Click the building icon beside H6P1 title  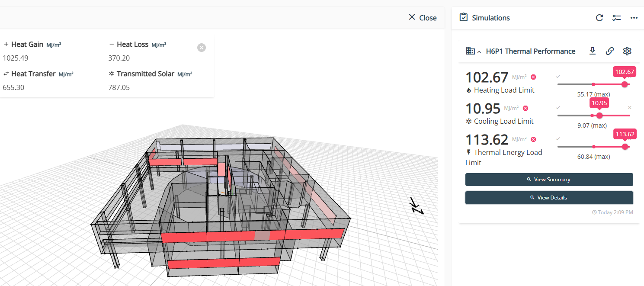coord(470,51)
